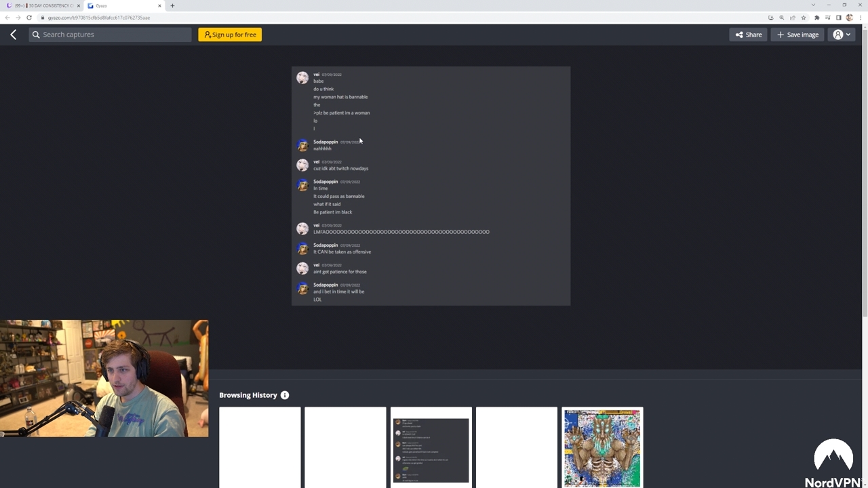Screen dimensions: 868x488
Task: Toggle the browser side panel icon
Action: pos(838,18)
